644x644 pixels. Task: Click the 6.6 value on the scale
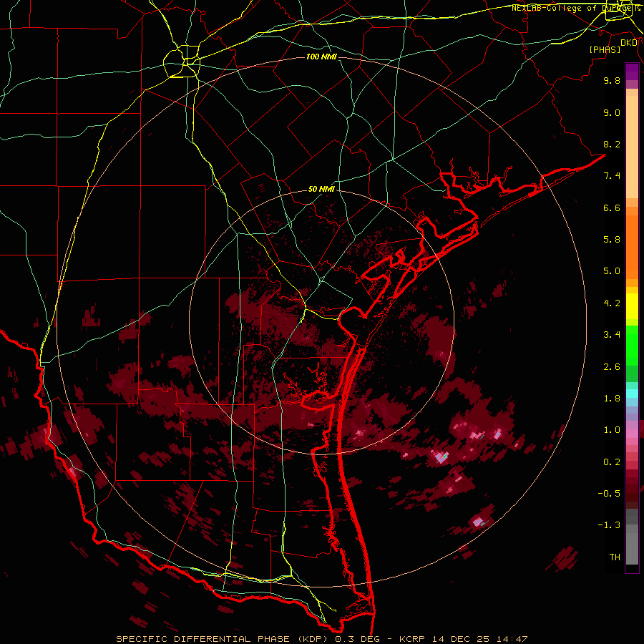click(x=612, y=208)
